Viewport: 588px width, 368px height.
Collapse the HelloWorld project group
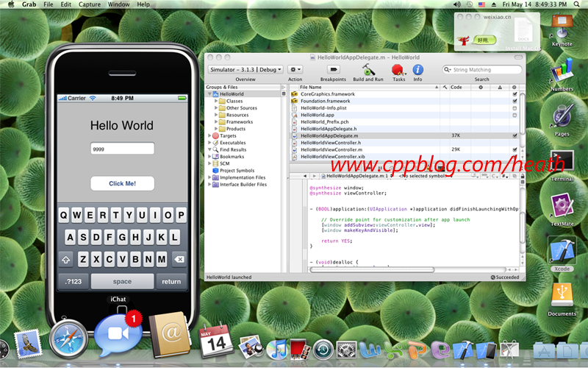(209, 94)
